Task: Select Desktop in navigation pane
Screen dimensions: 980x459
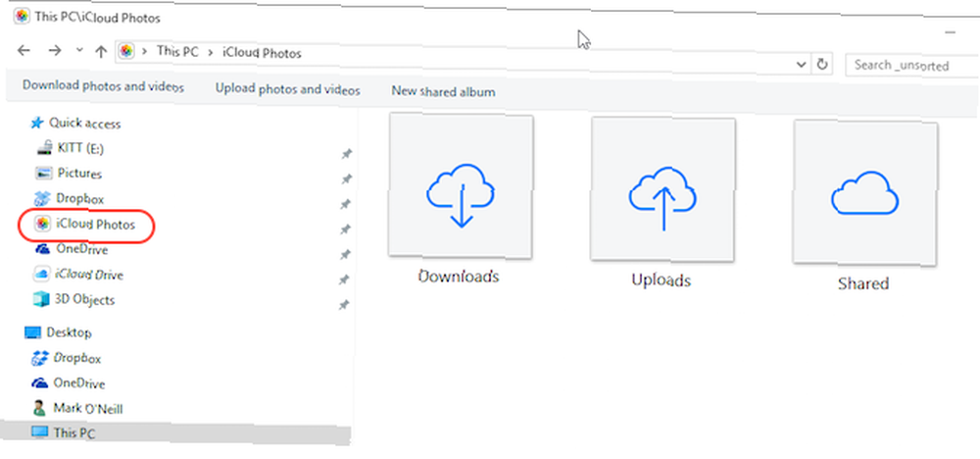Action: click(x=69, y=332)
